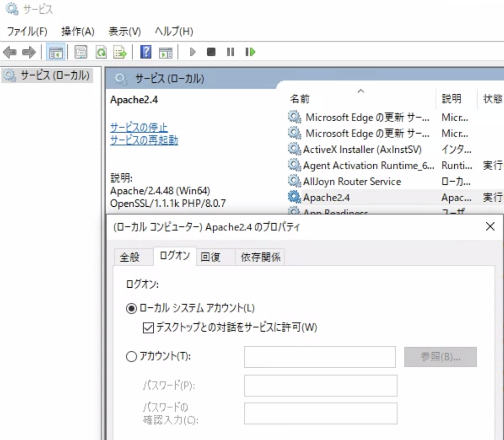Click the magnifier icon in サービス (ローカル) header

(x=121, y=79)
